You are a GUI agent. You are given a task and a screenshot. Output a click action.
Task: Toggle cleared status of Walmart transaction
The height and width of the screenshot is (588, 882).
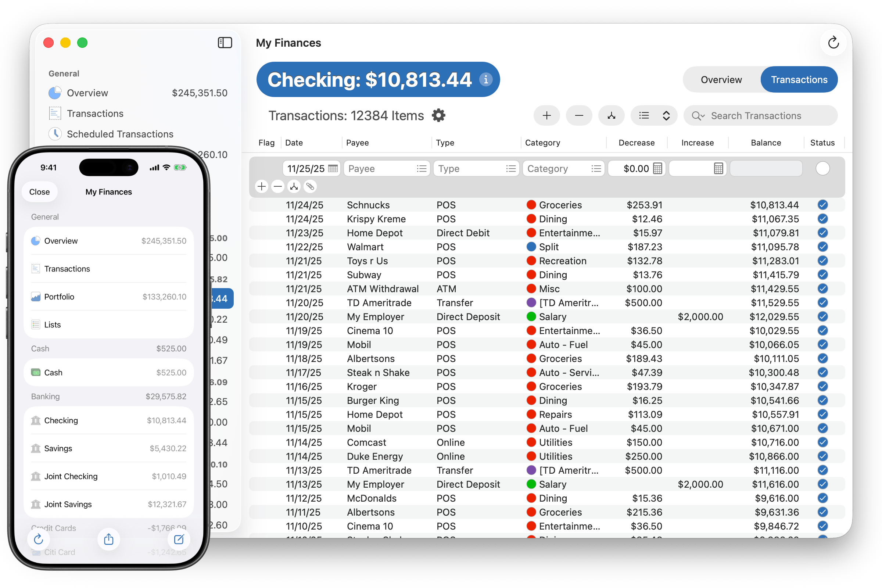tap(822, 247)
